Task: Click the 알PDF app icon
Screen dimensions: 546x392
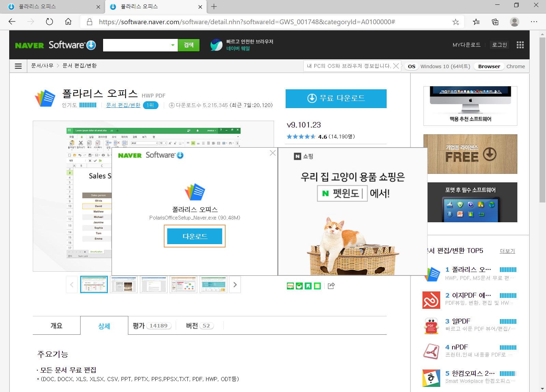Action: (x=431, y=326)
